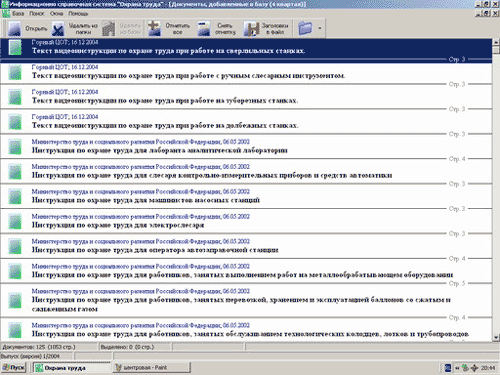Open the Окна menu

pos(57,14)
